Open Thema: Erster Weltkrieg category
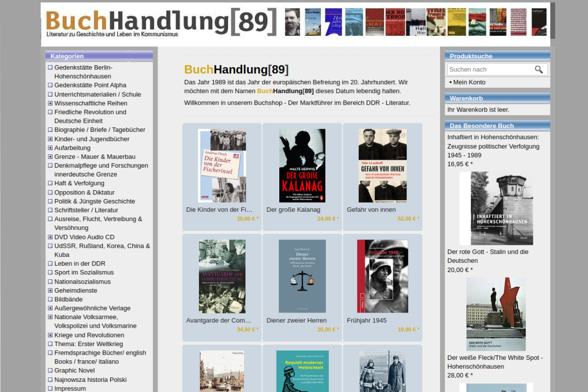The image size is (588, 392). click(x=89, y=344)
